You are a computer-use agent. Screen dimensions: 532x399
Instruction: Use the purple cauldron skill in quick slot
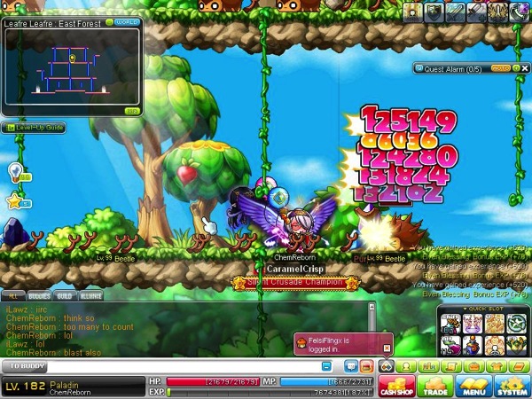[x=473, y=324]
